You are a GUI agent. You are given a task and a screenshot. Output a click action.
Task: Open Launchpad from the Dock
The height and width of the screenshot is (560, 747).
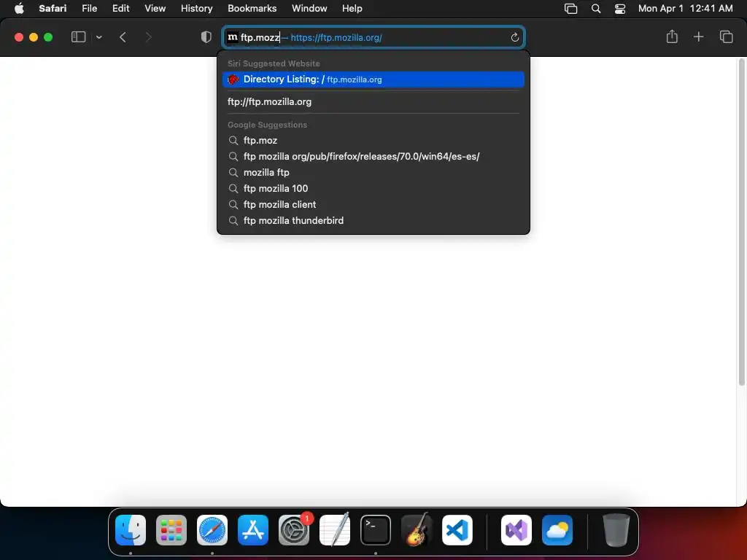click(x=171, y=530)
